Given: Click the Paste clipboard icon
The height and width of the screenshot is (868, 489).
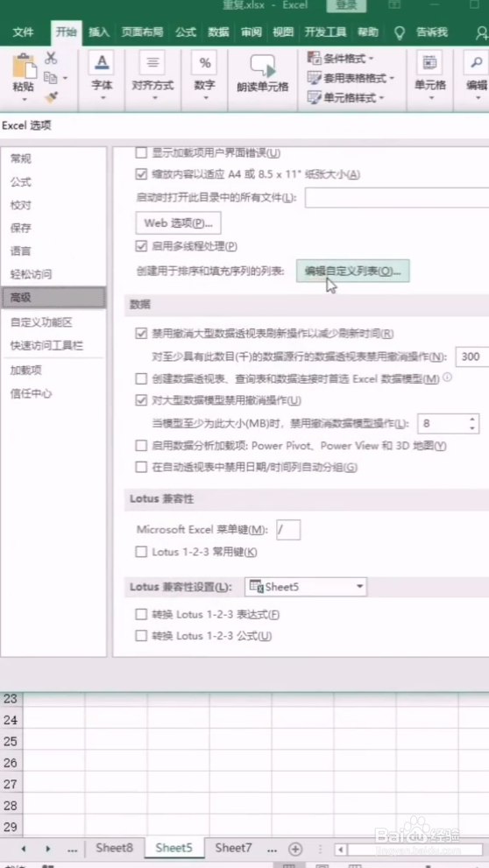Looking at the screenshot, I should click(24, 67).
